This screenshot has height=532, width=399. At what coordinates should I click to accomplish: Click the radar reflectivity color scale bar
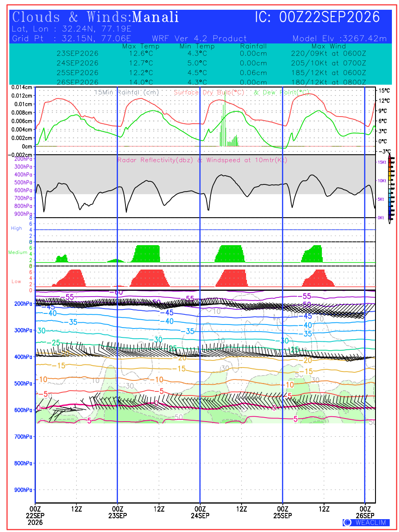click(x=390, y=187)
